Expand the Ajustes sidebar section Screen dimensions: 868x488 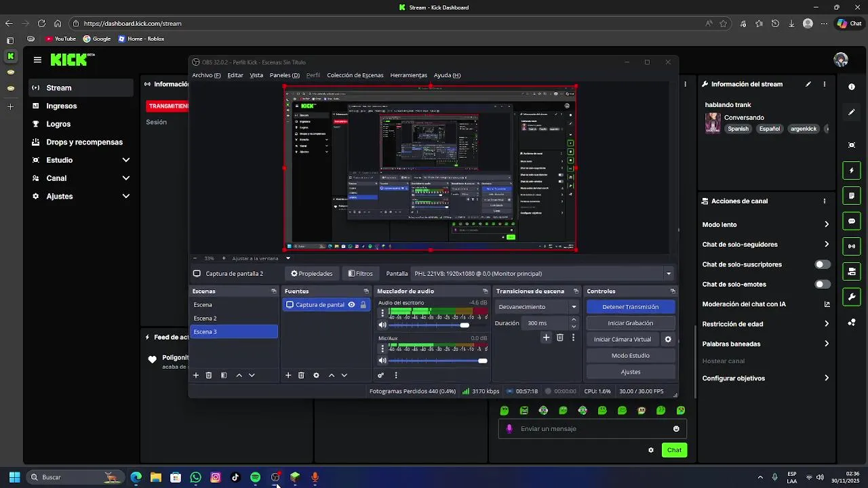pos(126,196)
